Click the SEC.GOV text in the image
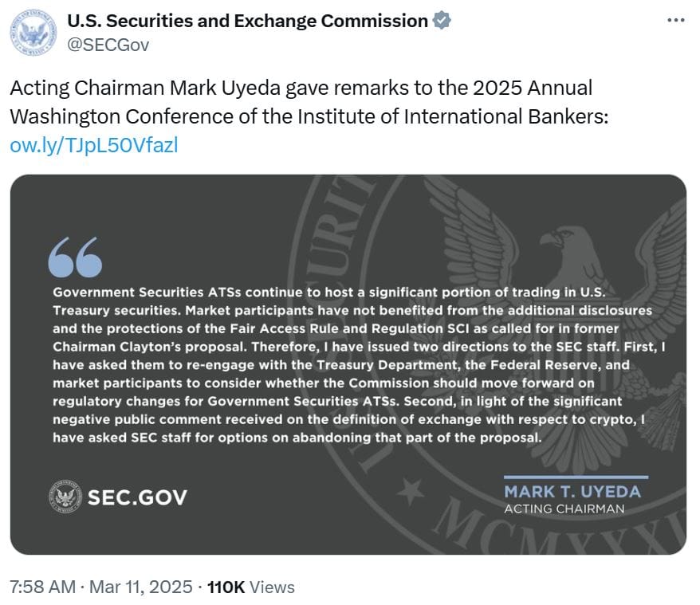The image size is (700, 605). (x=136, y=498)
